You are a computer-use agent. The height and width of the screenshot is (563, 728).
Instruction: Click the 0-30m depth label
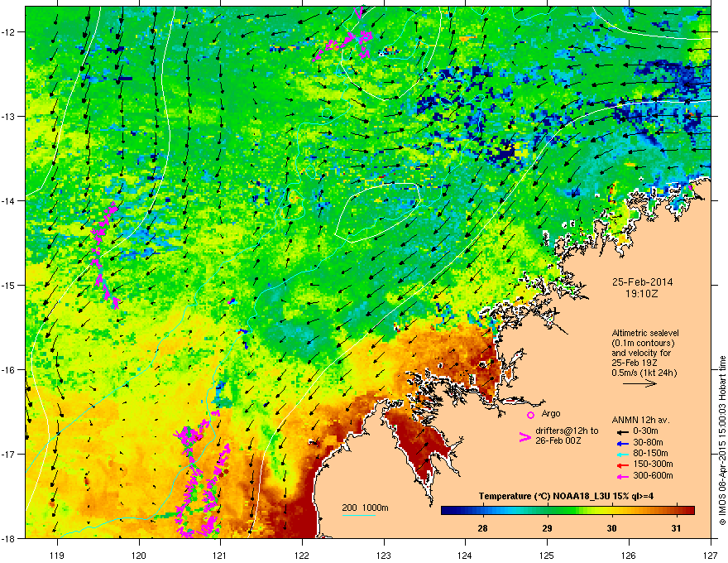point(648,431)
